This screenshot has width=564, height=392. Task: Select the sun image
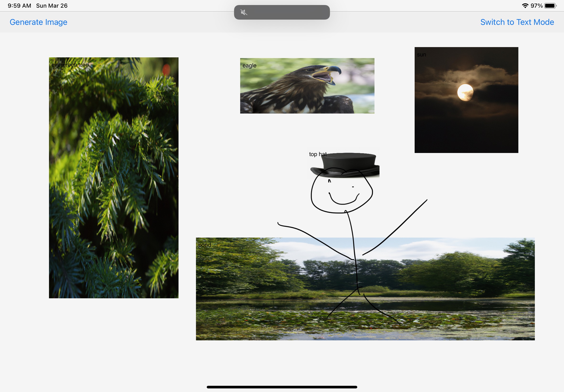tap(466, 100)
